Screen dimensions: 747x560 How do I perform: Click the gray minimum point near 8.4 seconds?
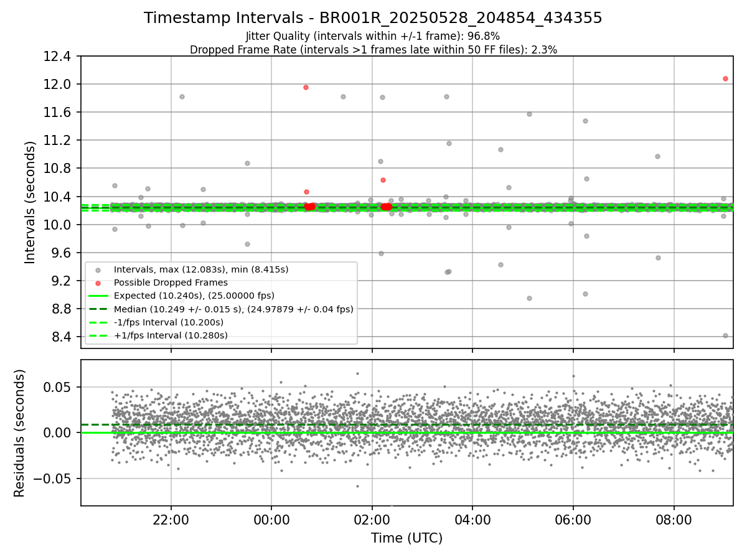725,335
